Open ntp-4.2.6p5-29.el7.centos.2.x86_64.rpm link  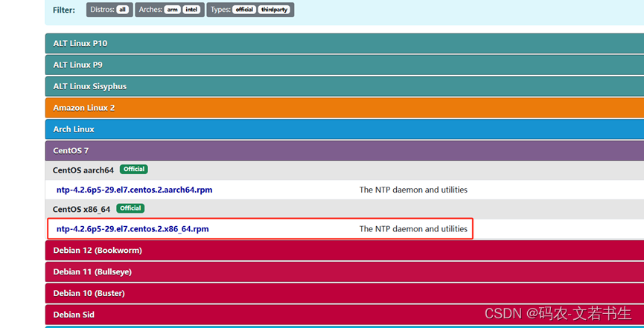[x=133, y=229]
